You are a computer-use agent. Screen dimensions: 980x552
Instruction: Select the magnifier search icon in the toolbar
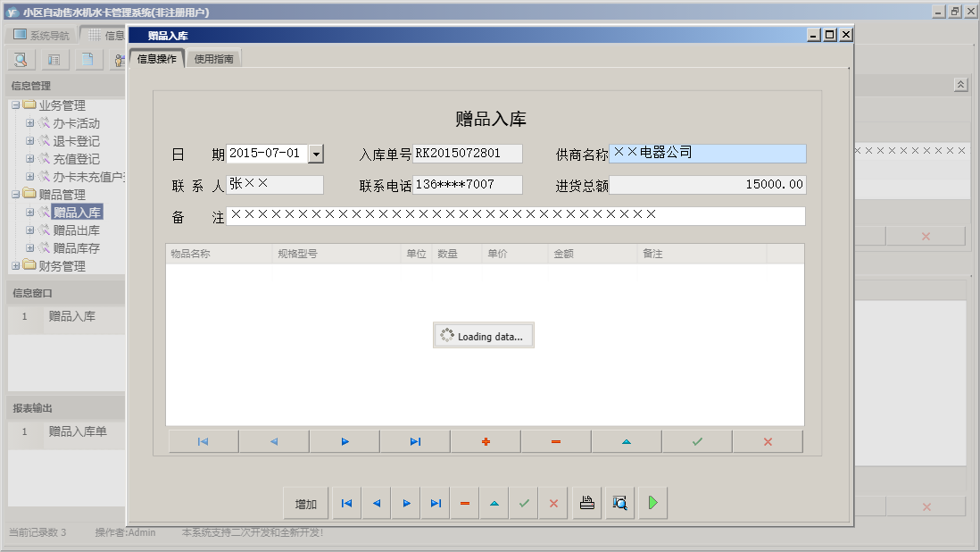coord(20,59)
